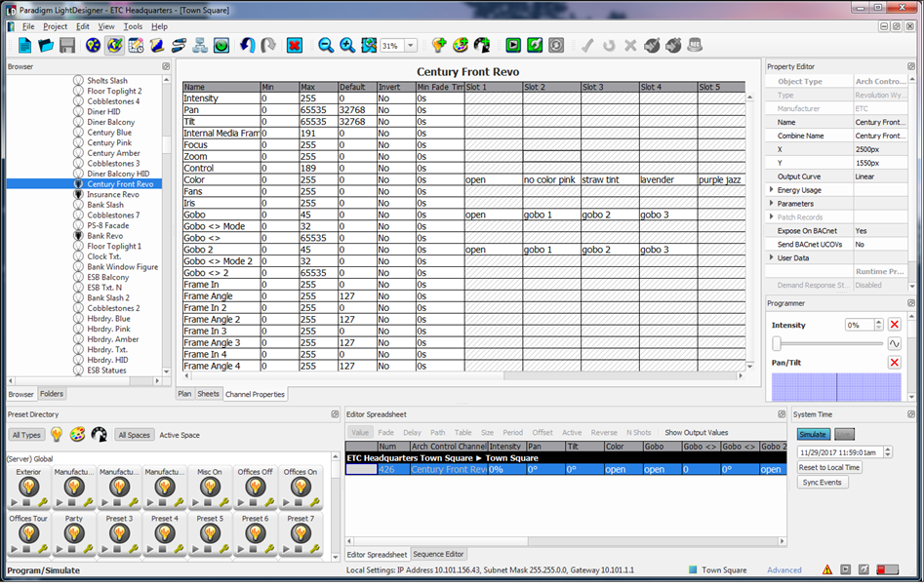This screenshot has width=924, height=587.
Task: Click the red X delete toolbar icon
Action: (x=294, y=46)
